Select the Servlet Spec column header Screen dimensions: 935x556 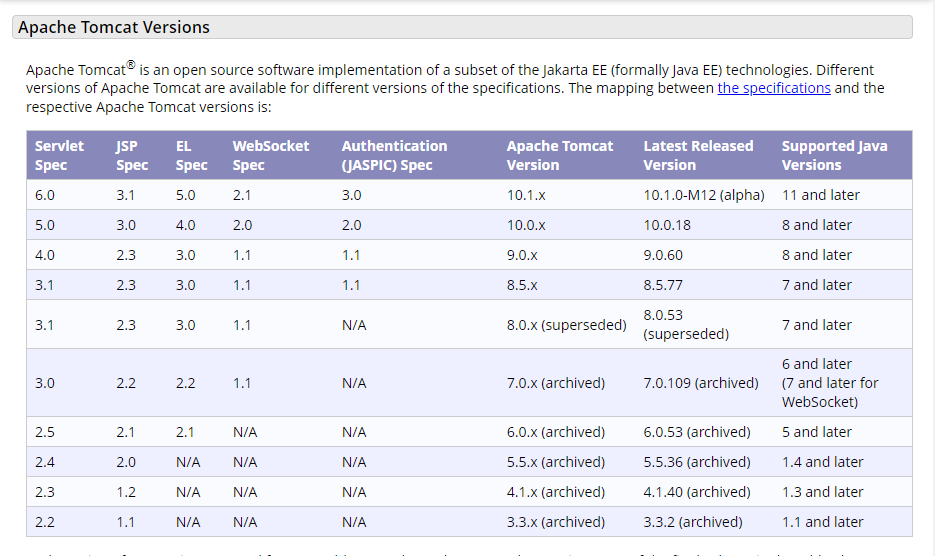pyautogui.click(x=60, y=155)
